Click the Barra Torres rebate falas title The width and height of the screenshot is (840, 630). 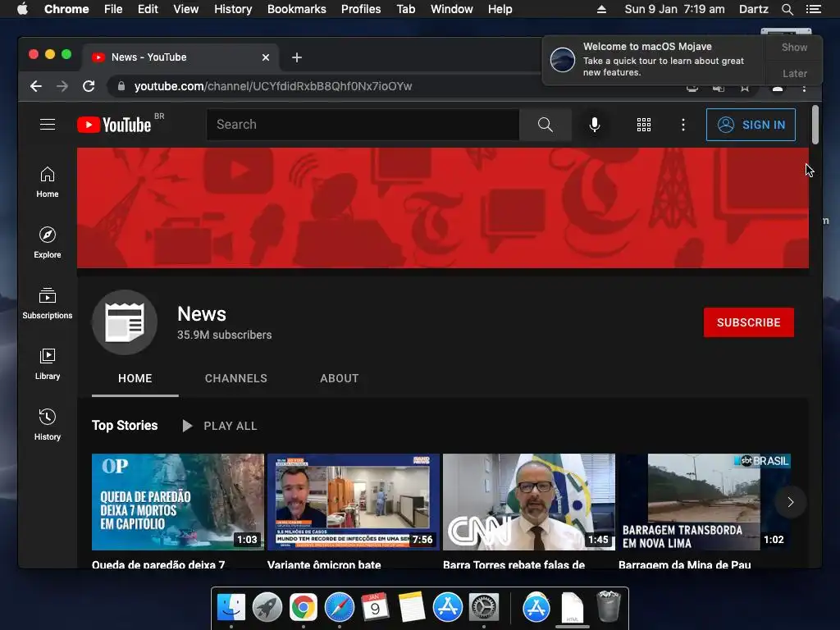[514, 564]
